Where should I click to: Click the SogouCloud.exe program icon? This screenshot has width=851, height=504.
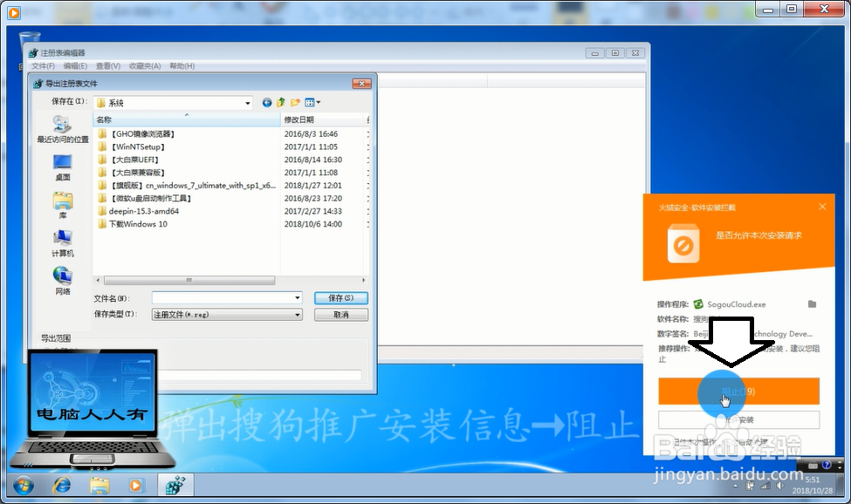coord(698,304)
